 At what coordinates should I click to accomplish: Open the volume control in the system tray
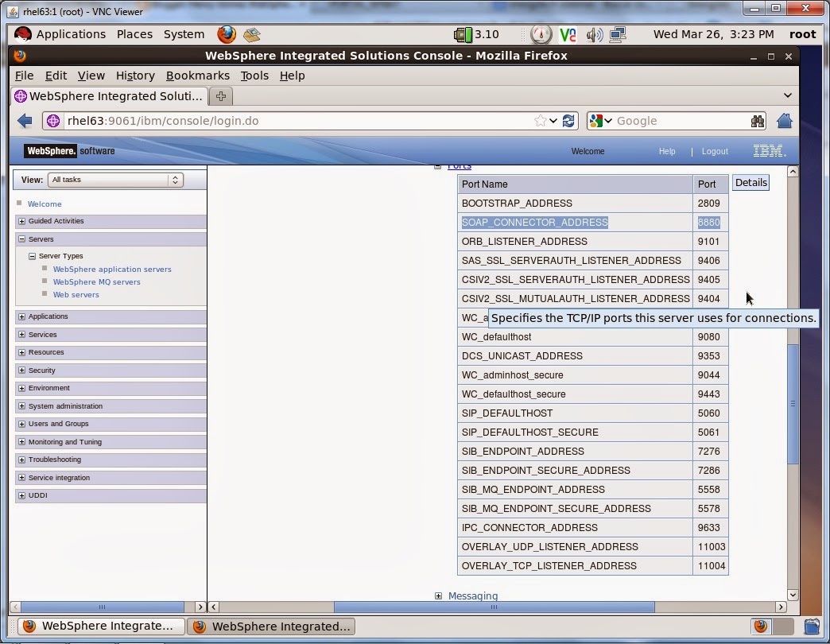(x=594, y=34)
